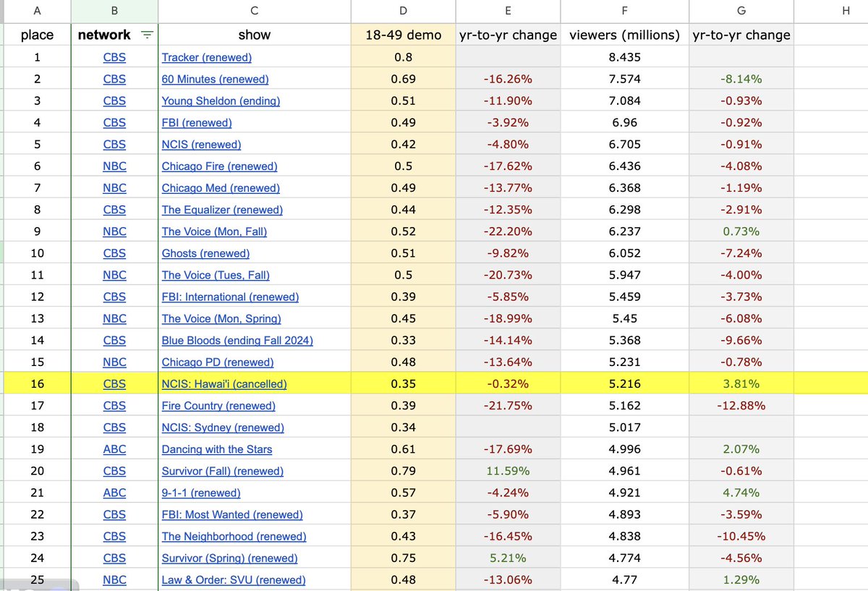Image resolution: width=868 pixels, height=591 pixels.
Task: Click ABC link in Dancing with the Stars row
Action: 114,449
